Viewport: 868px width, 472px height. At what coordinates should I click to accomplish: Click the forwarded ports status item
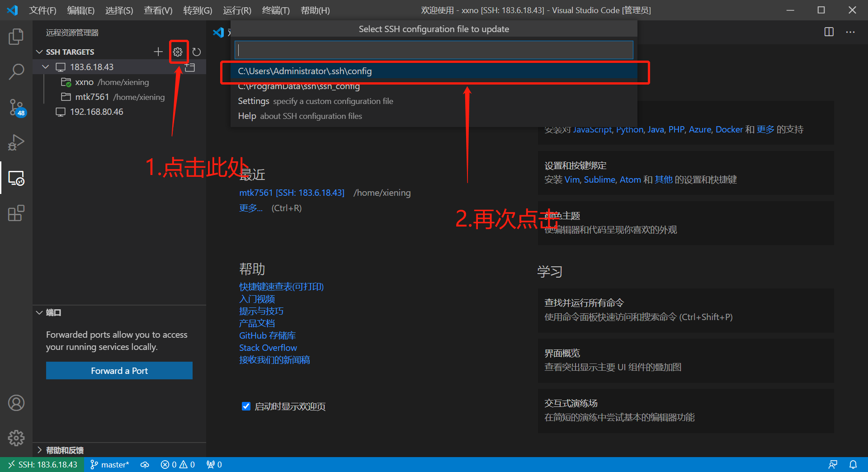[x=214, y=464]
